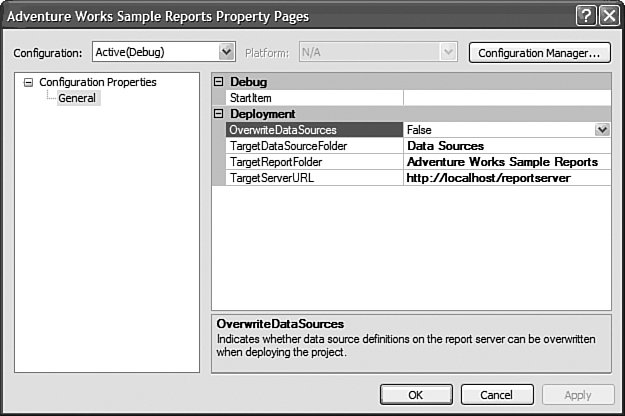Select the OverwriteDataSources property
The image size is (625, 416).
click(x=314, y=130)
